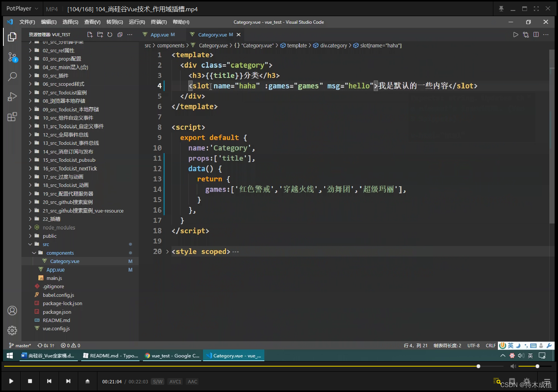Open the 编辑(E) menu
The width and height of the screenshot is (558, 392).
point(49,22)
